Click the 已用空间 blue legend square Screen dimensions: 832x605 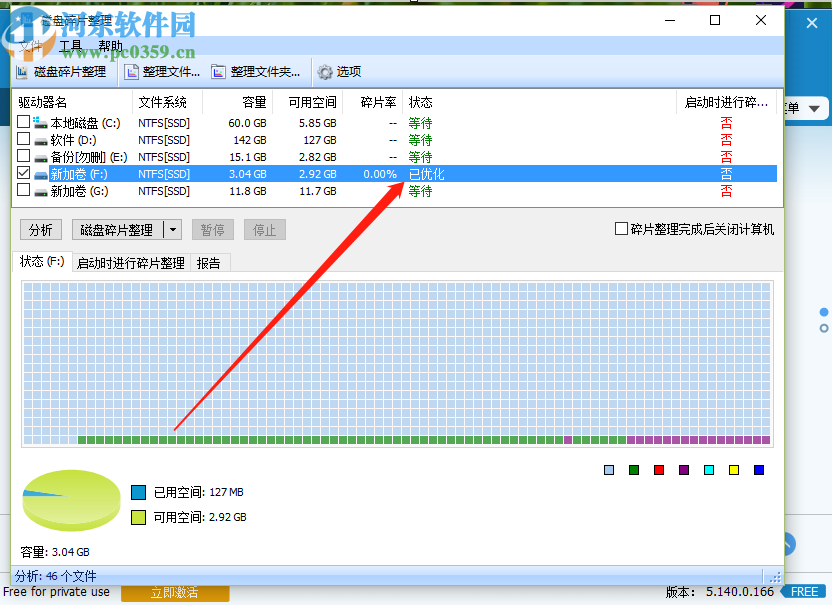tap(138, 492)
